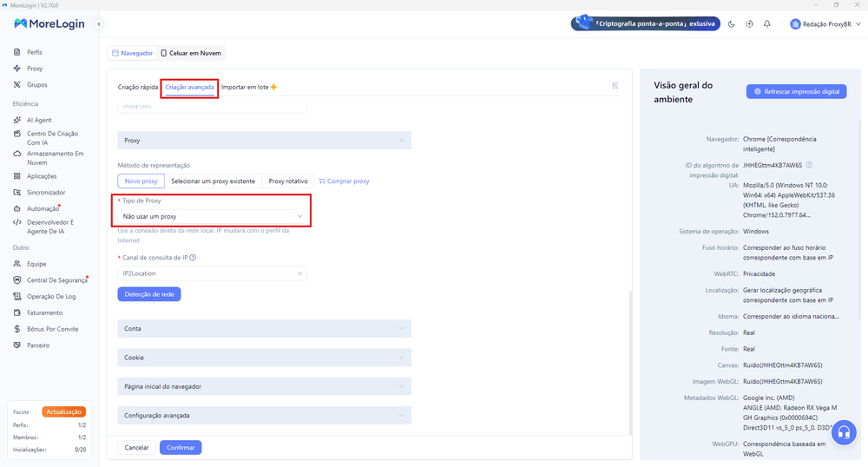
Task: Switch to Celular em Nuvem tab
Action: pyautogui.click(x=191, y=53)
